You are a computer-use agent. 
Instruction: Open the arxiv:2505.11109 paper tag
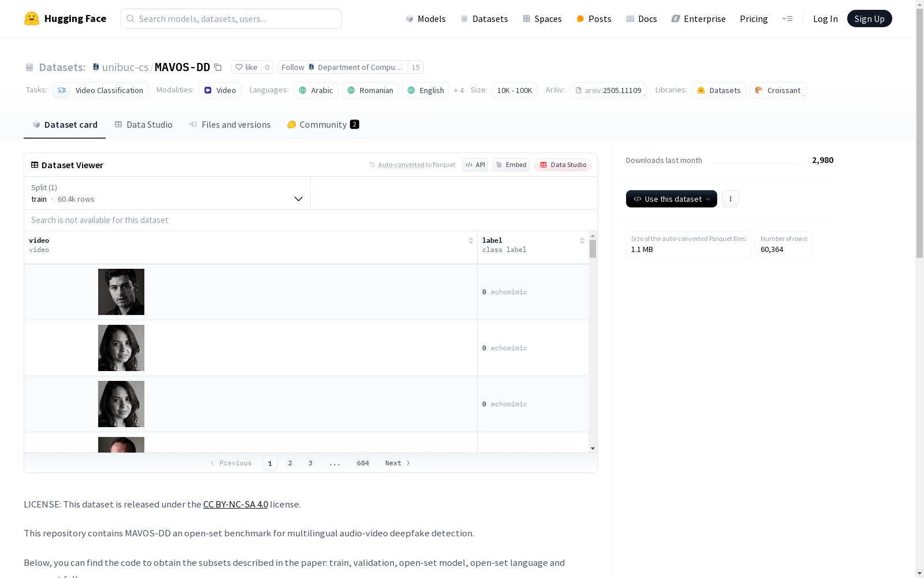[608, 90]
